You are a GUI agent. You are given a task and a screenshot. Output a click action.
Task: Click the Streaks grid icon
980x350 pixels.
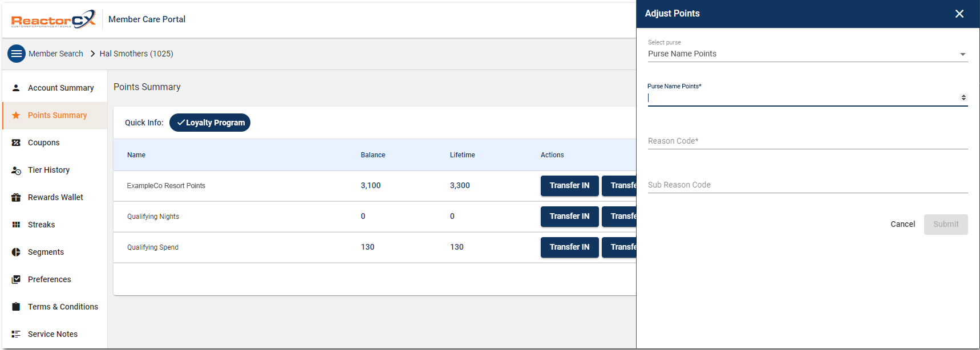click(16, 225)
